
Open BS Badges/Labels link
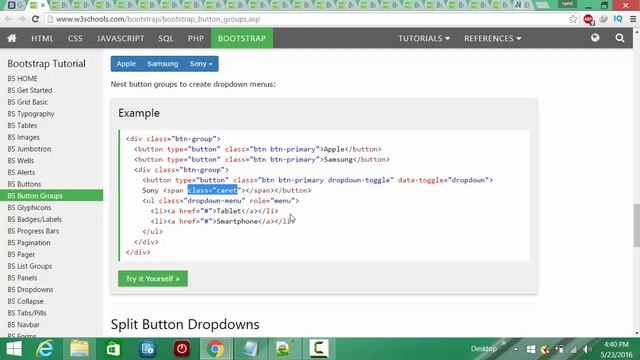click(35, 219)
